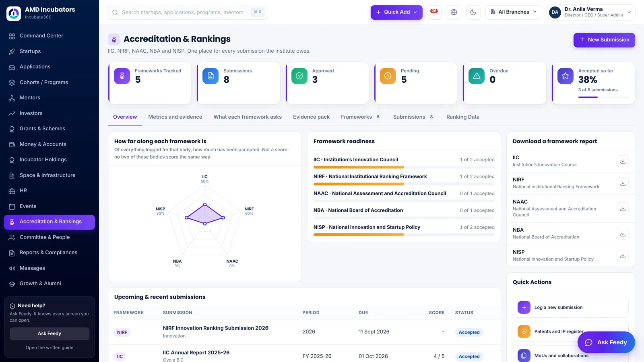Viewport: 644px width, 362px height.
Task: Expand the All Branches selector
Action: coord(514,12)
